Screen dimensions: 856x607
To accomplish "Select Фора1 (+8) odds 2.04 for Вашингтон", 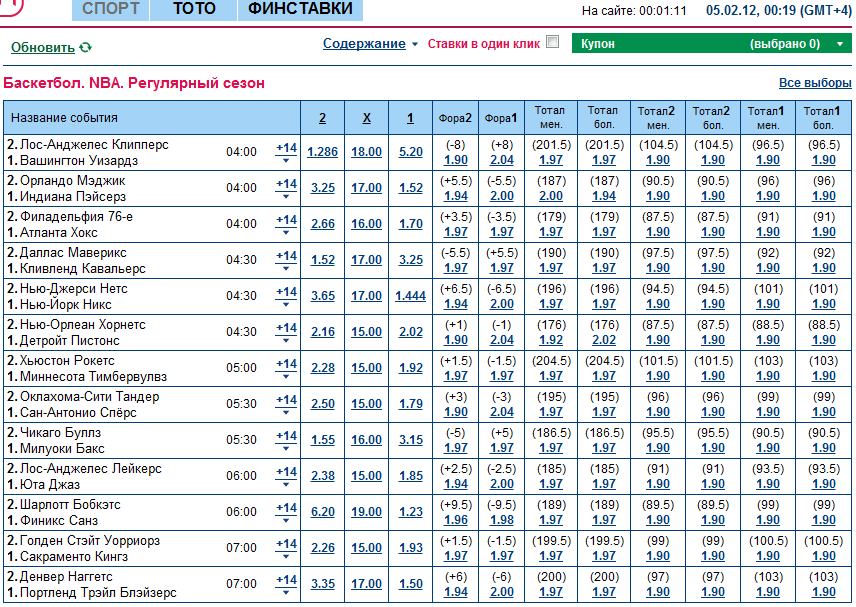I will pos(502,160).
